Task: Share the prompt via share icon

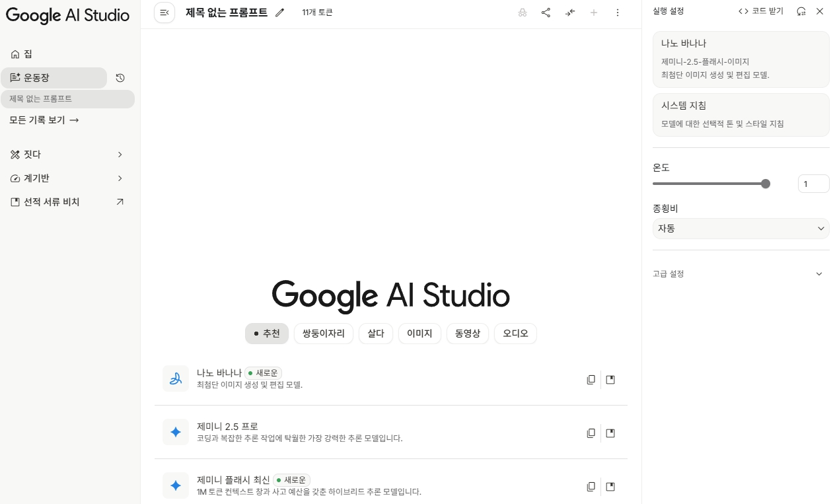Action: (546, 13)
